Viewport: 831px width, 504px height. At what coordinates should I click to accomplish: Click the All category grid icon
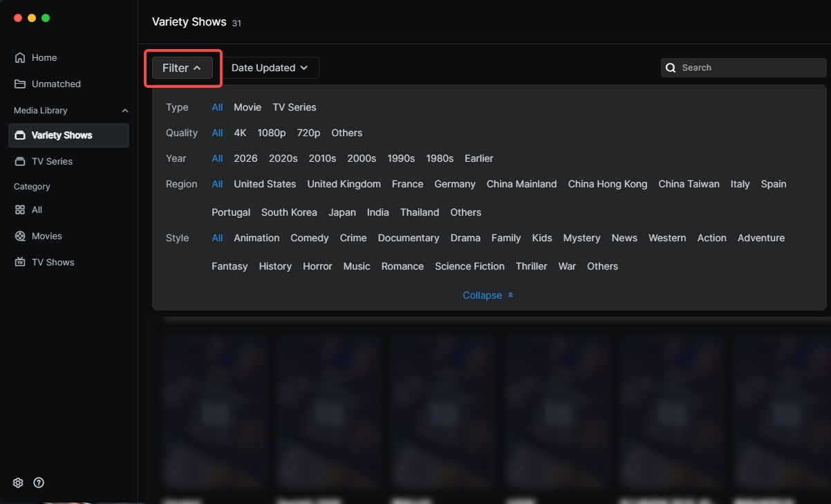click(20, 210)
